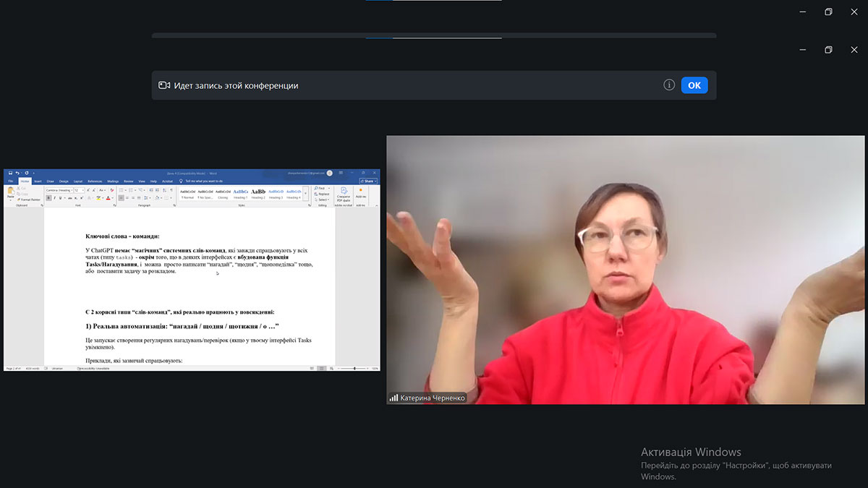The height and width of the screenshot is (488, 868).
Task: Click the zoom slider in Word status bar
Action: click(x=354, y=369)
